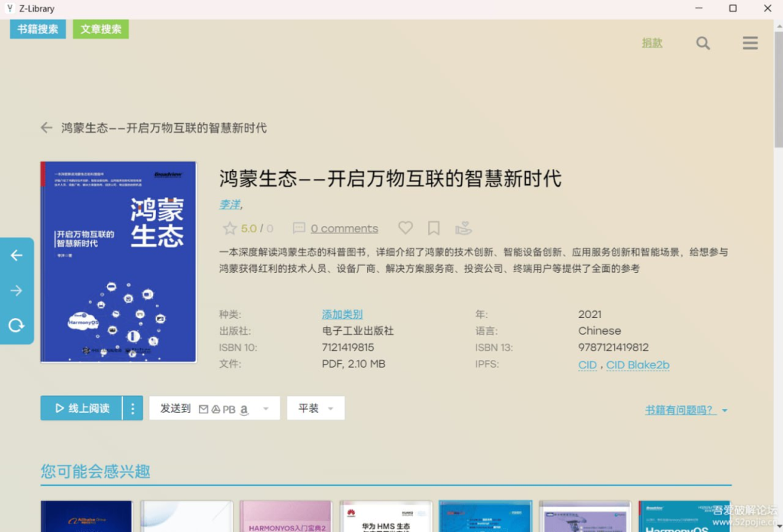Screen dimensions: 783x532
Task: Open the 捐款 donation link
Action: click(x=652, y=43)
